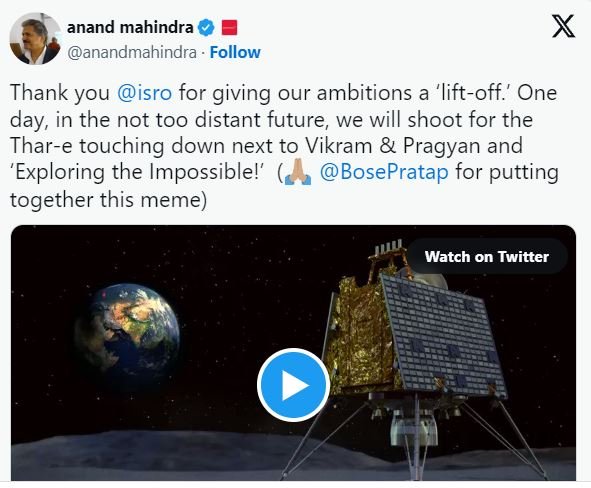
Task: Open Anand Mahindra's profile avatar
Action: [x=35, y=39]
